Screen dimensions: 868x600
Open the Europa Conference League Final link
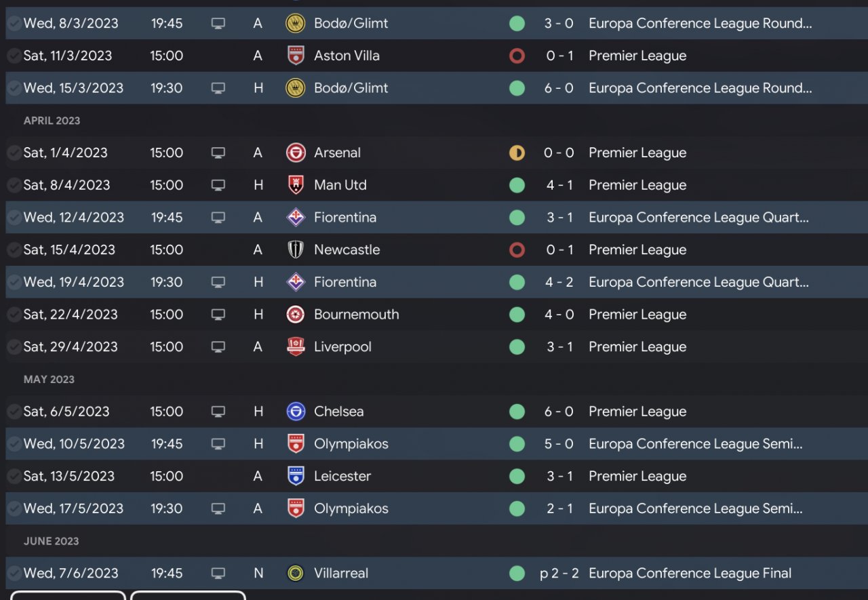pyautogui.click(x=690, y=573)
